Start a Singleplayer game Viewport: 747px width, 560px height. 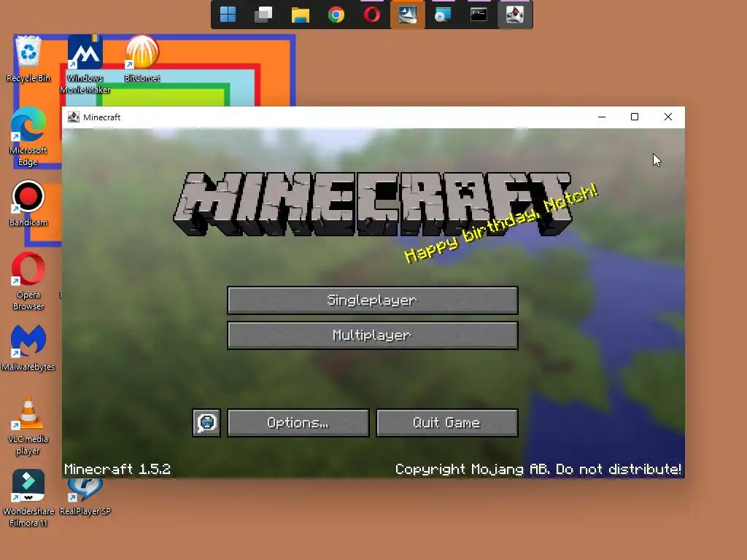coord(373,300)
